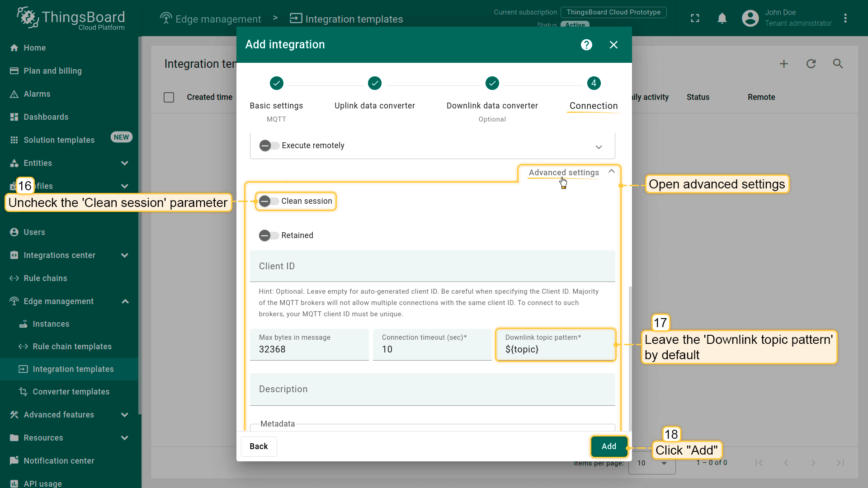Click the add integration plus icon
The height and width of the screenshot is (488, 868).
(784, 64)
